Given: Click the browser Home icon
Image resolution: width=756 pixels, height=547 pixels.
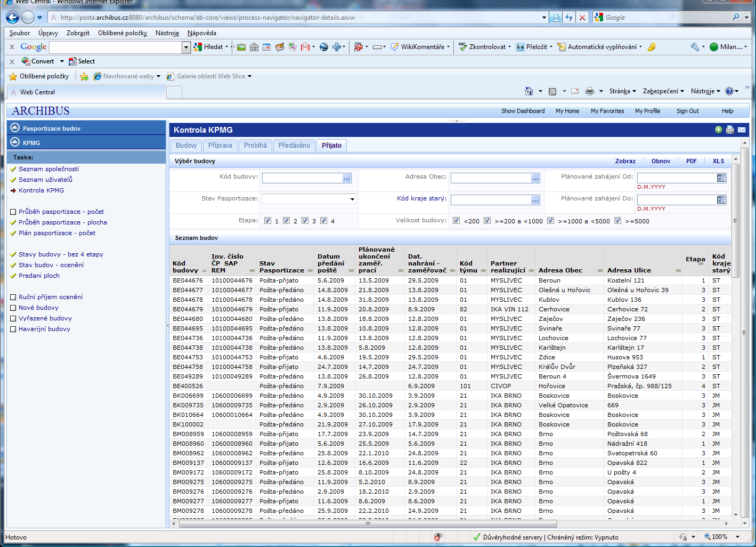Looking at the screenshot, I should point(529,91).
